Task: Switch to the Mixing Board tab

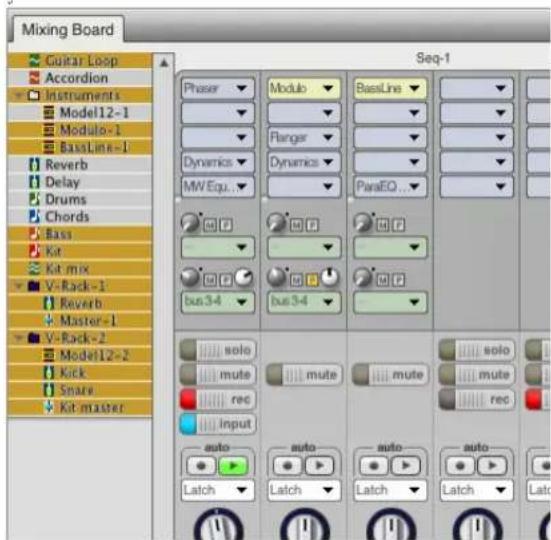Action: pyautogui.click(x=68, y=30)
